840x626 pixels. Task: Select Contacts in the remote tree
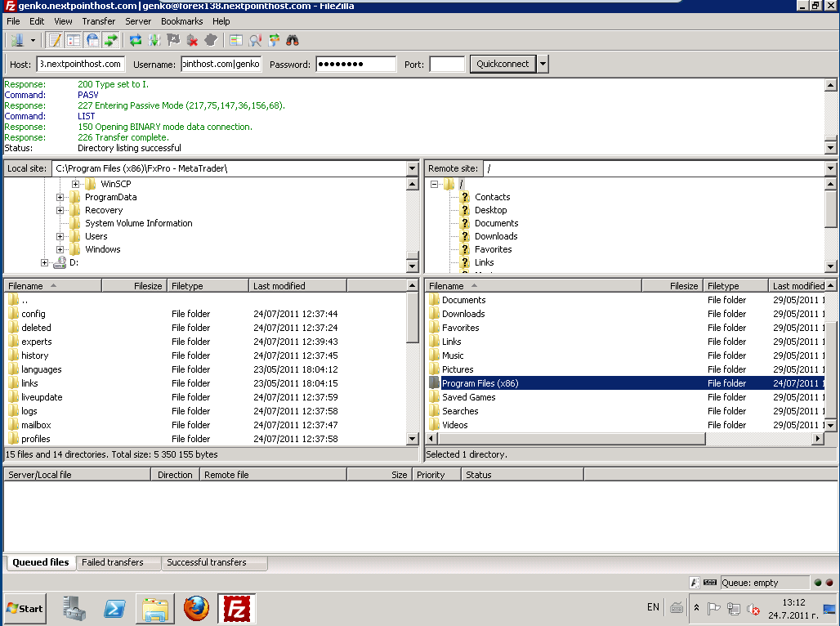[493, 197]
